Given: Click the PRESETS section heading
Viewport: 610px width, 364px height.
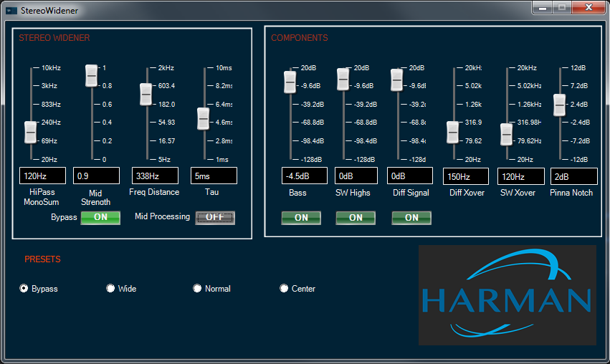Looking at the screenshot, I should pos(42,259).
